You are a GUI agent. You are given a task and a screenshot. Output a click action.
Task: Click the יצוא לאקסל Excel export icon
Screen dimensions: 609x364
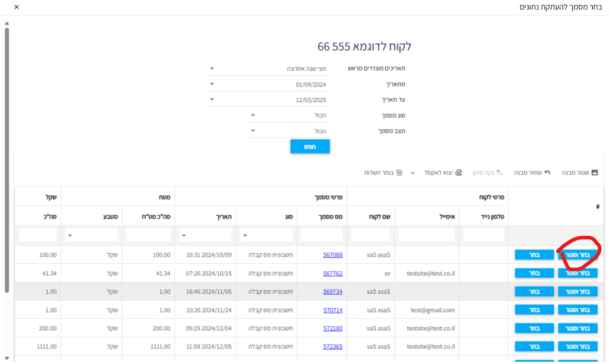pyautogui.click(x=459, y=172)
